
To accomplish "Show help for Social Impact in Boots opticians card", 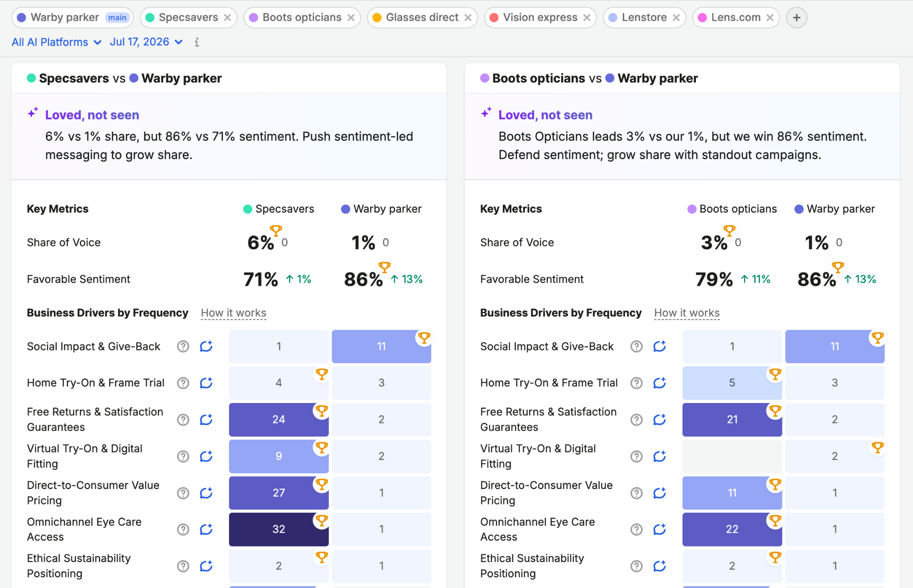I will click(x=636, y=346).
